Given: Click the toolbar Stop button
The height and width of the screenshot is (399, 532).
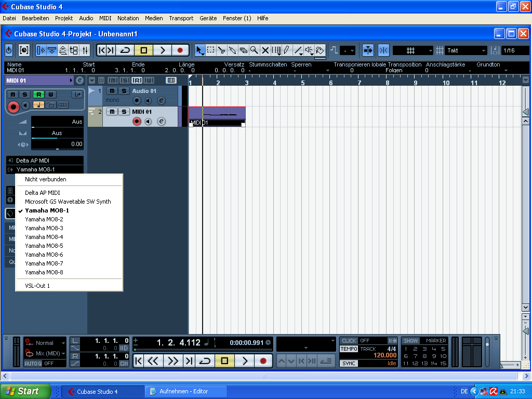Looking at the screenshot, I should pos(143,50).
